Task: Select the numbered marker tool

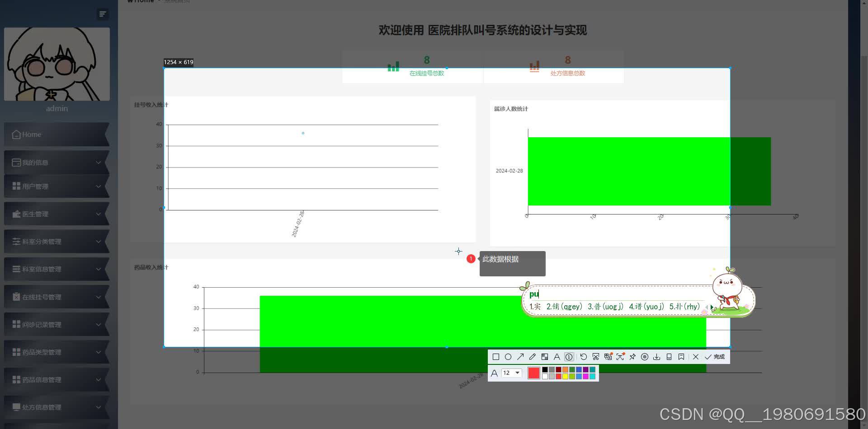Action: [569, 357]
